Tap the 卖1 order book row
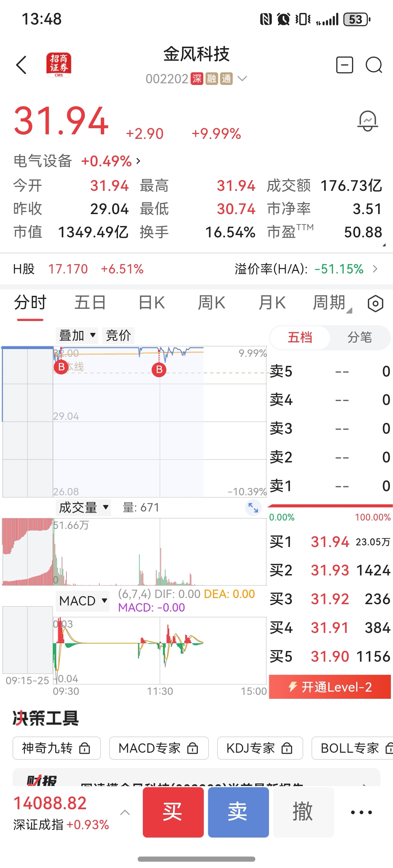Viewport: 393px width, 868px height. point(330,486)
